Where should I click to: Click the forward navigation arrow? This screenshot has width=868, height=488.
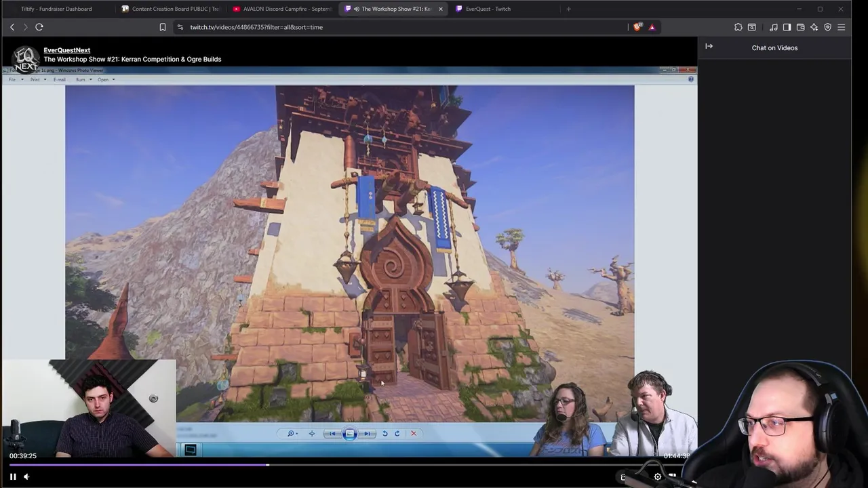26,27
